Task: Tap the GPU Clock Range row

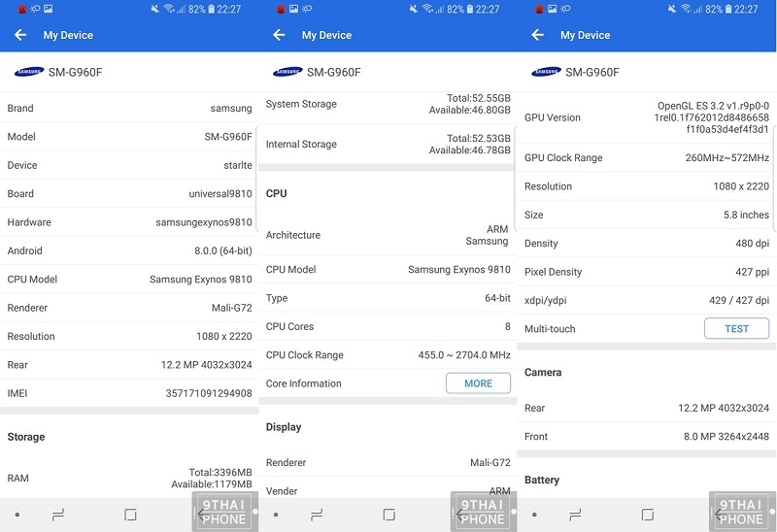Action: coord(646,158)
